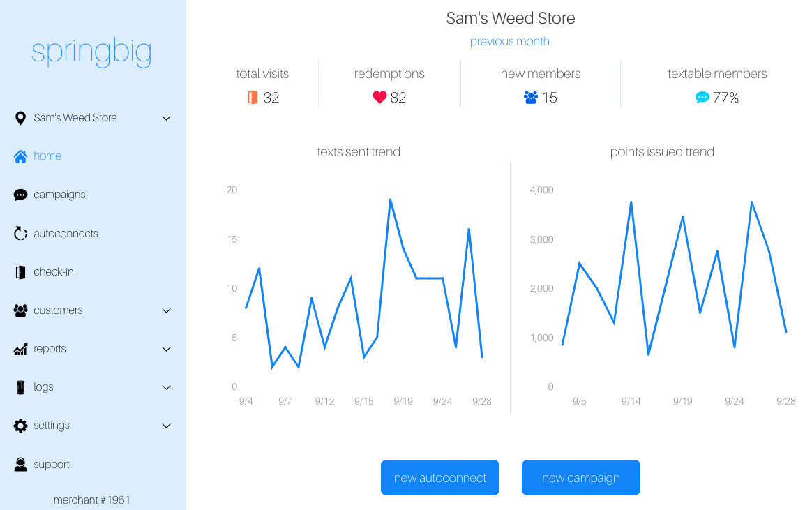The image size is (812, 510).
Task: Click the campaigns speech bubble icon
Action: point(20,195)
